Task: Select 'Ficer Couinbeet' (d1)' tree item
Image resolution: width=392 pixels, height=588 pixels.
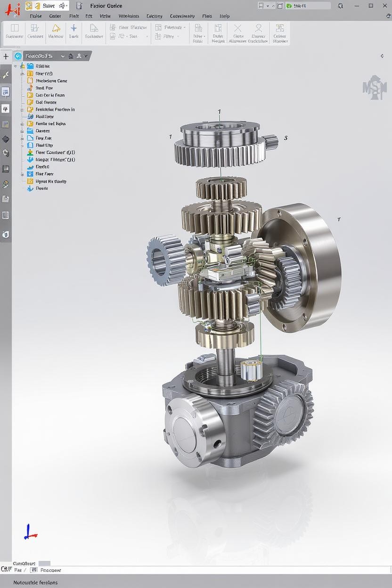Action: point(55,153)
